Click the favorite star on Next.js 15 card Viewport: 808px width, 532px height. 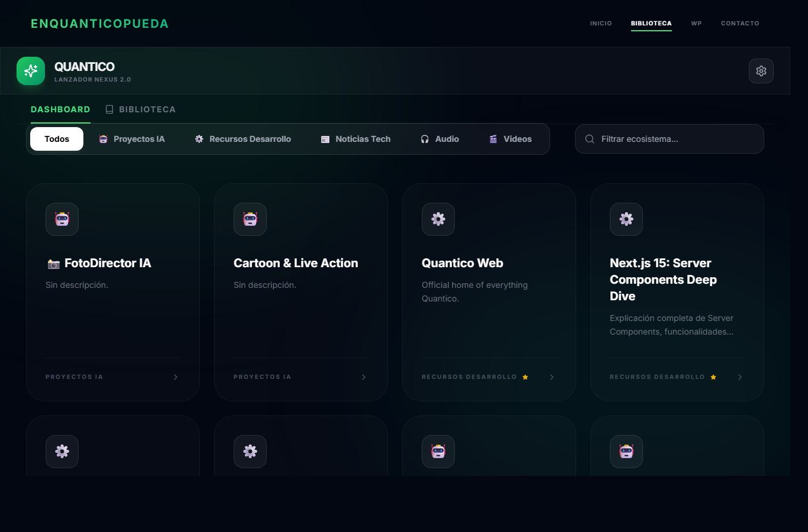(x=713, y=377)
